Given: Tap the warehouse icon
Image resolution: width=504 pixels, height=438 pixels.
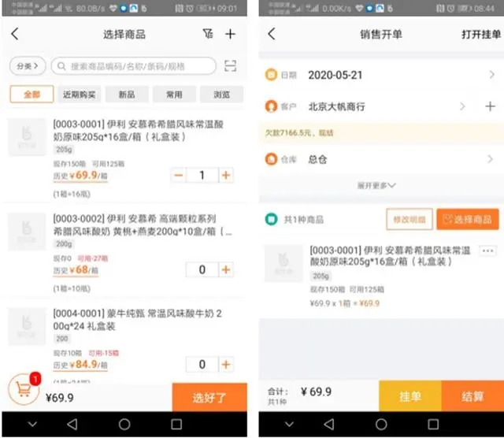Looking at the screenshot, I should click(x=271, y=159).
